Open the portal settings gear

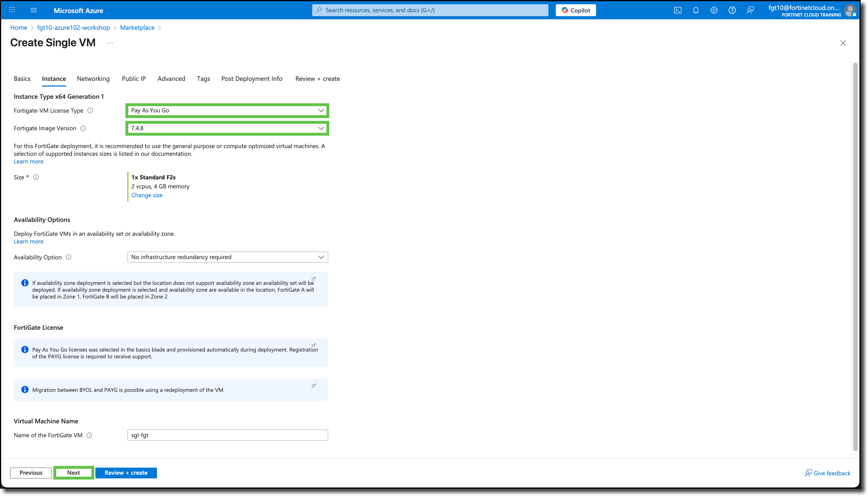714,10
